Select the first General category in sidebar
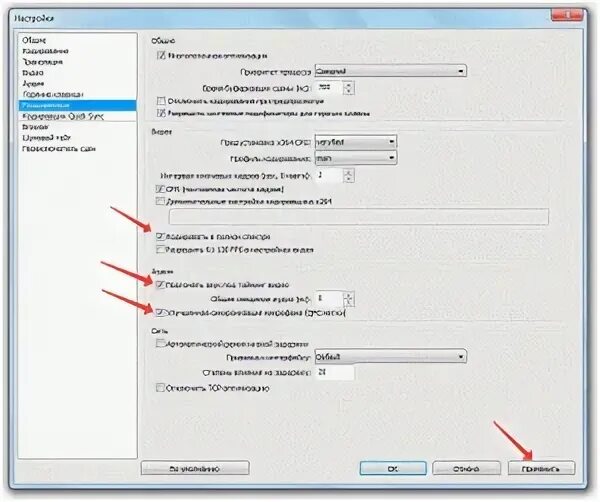600x502 pixels. pos(34,40)
